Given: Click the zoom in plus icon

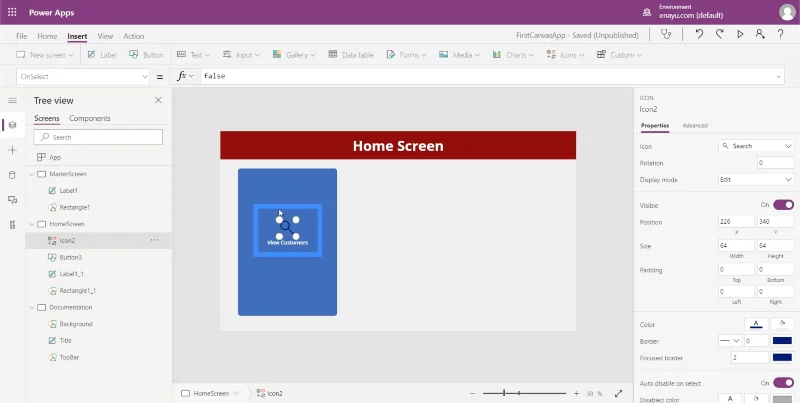Looking at the screenshot, I should coord(576,393).
